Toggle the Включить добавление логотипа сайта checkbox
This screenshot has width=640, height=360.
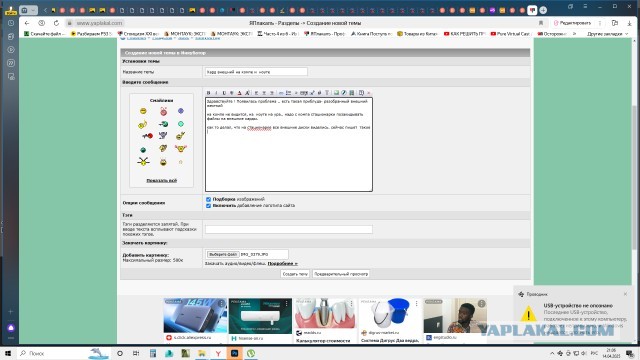[x=209, y=205]
